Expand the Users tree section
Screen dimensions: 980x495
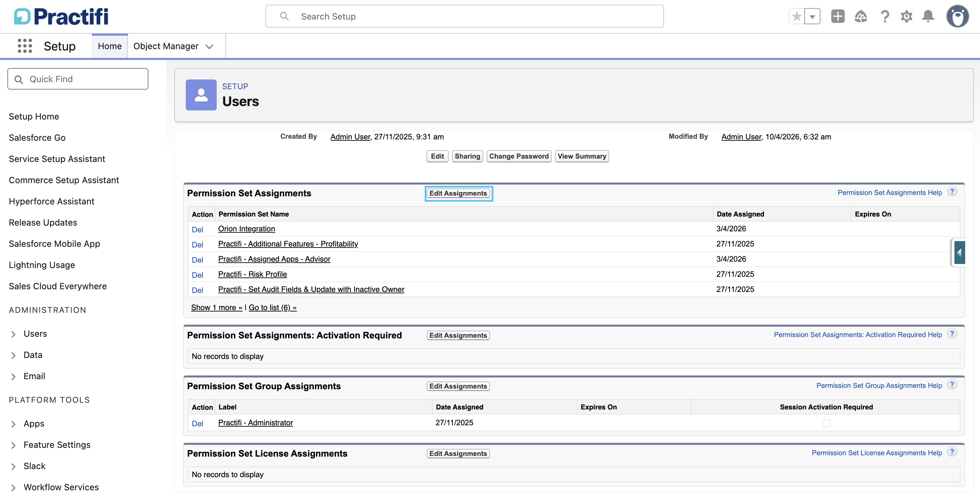pos(13,334)
